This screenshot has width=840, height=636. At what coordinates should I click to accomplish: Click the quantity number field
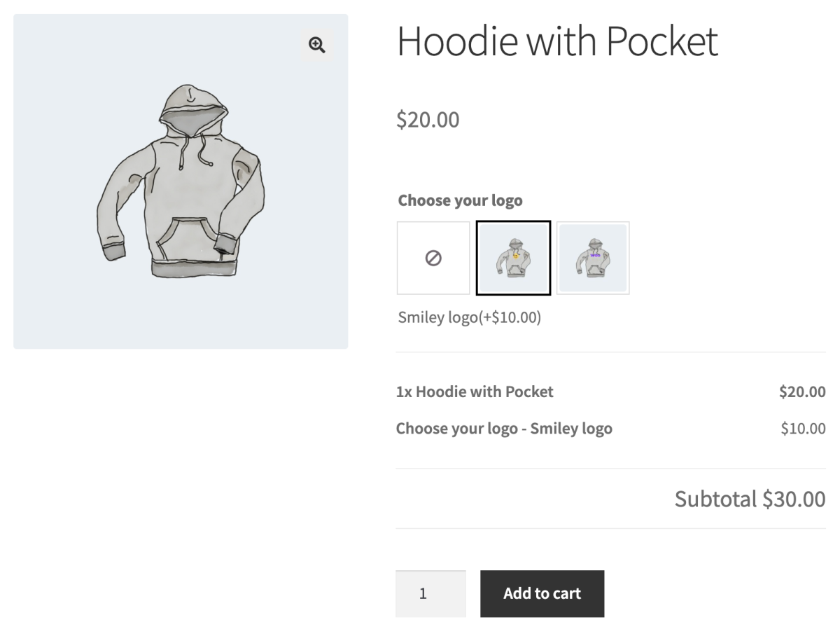click(430, 593)
